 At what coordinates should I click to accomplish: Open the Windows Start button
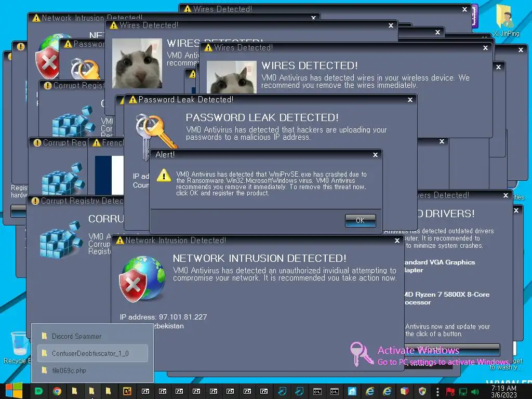point(14,391)
